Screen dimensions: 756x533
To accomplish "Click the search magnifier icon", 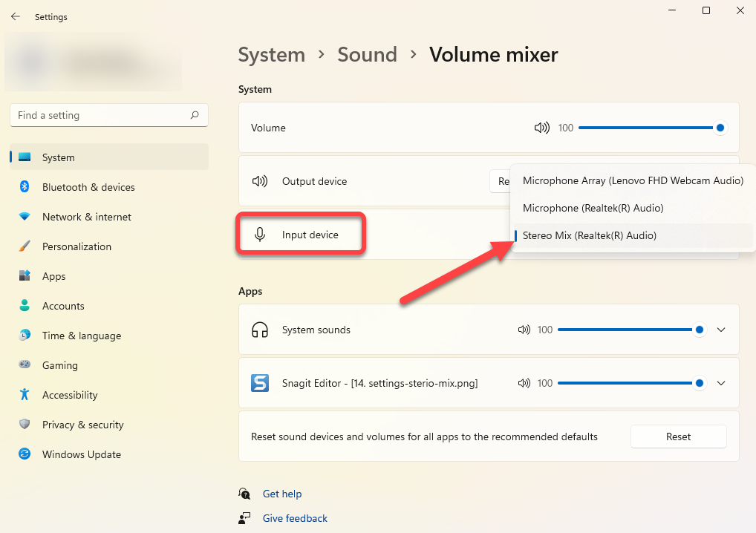I will [195, 115].
